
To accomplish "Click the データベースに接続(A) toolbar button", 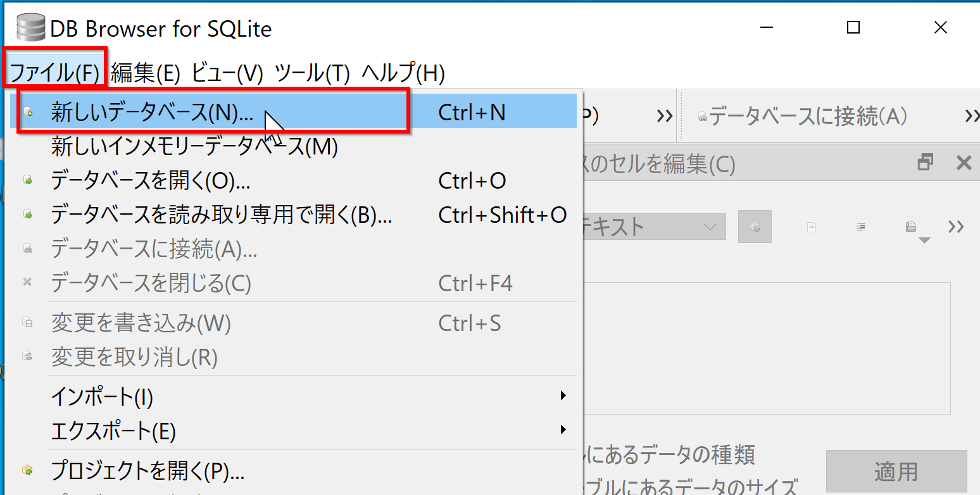I will 802,116.
